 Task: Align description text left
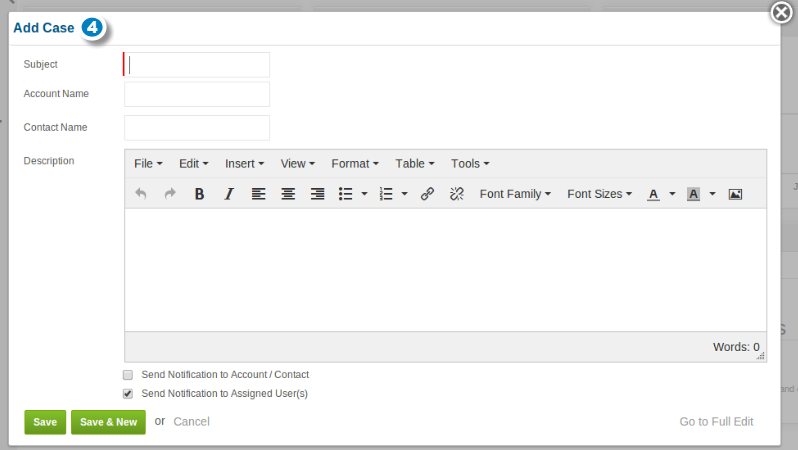click(259, 194)
